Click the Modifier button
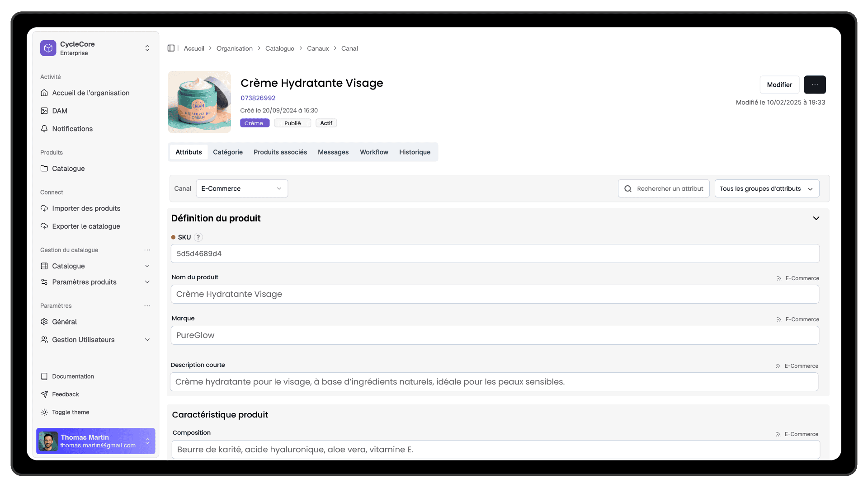The width and height of the screenshot is (868, 488). click(779, 84)
